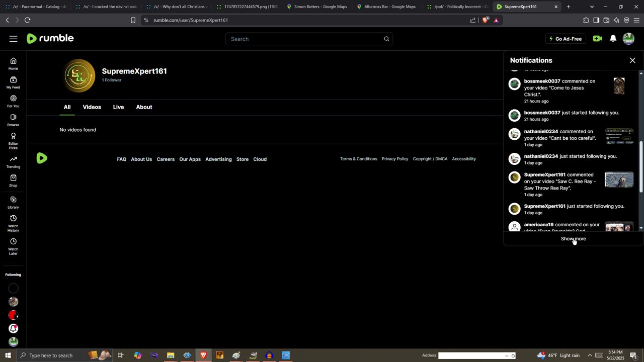Screen dimensions: 644x362
Task: Click Saw C. Ree Ray video thumbnail
Action: tap(619, 179)
